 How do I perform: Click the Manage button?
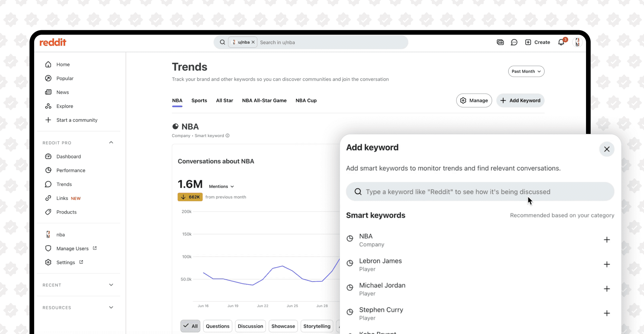point(474,100)
